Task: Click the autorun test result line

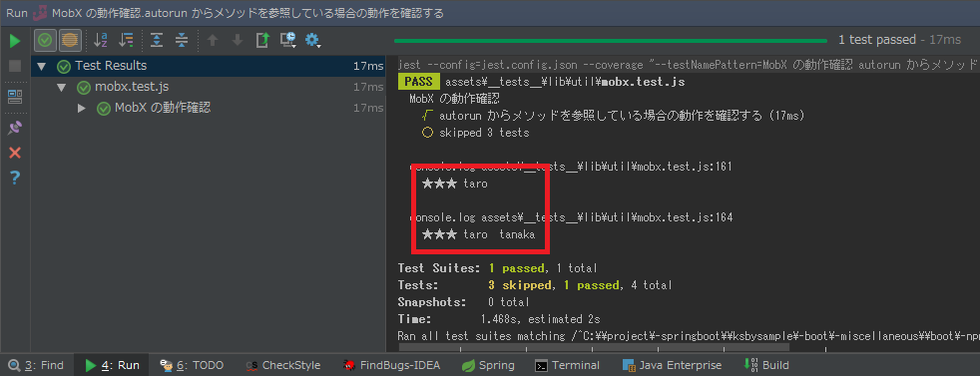Action: click(x=613, y=116)
